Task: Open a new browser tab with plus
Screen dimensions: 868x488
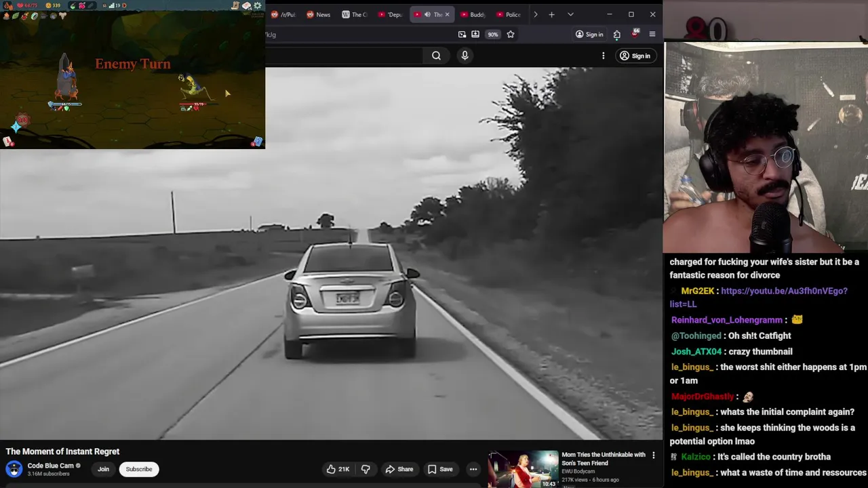Action: [551, 14]
